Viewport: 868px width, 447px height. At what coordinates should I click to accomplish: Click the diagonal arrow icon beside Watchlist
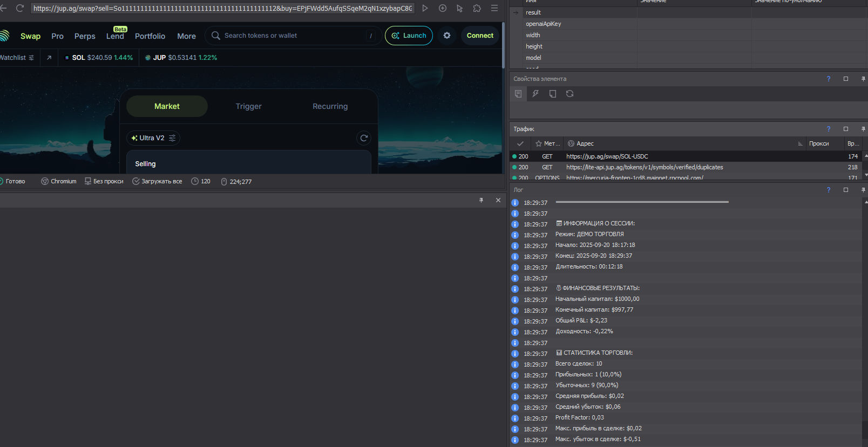point(49,58)
